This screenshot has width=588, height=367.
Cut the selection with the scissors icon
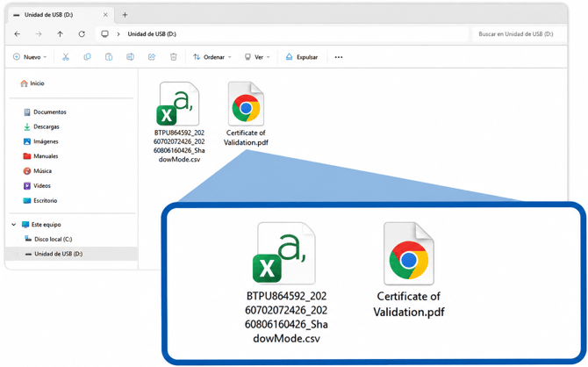[x=66, y=57]
